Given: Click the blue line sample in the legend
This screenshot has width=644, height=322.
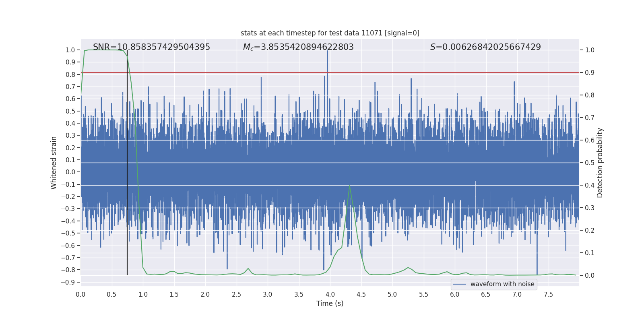Looking at the screenshot, I should [x=459, y=284].
